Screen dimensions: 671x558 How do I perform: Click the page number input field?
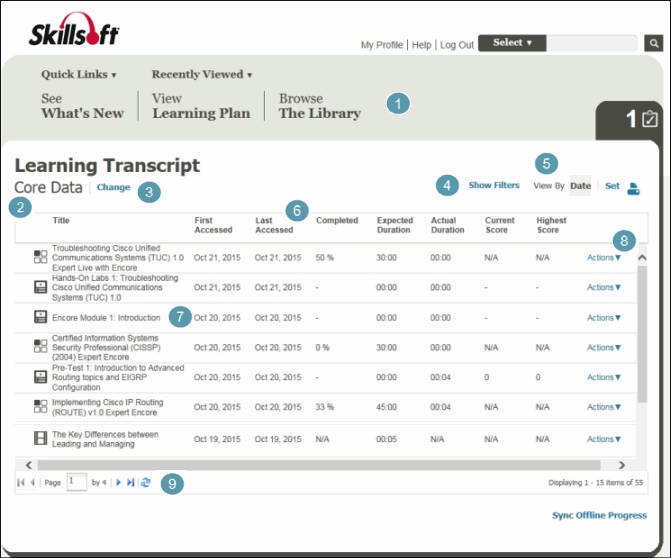(76, 482)
